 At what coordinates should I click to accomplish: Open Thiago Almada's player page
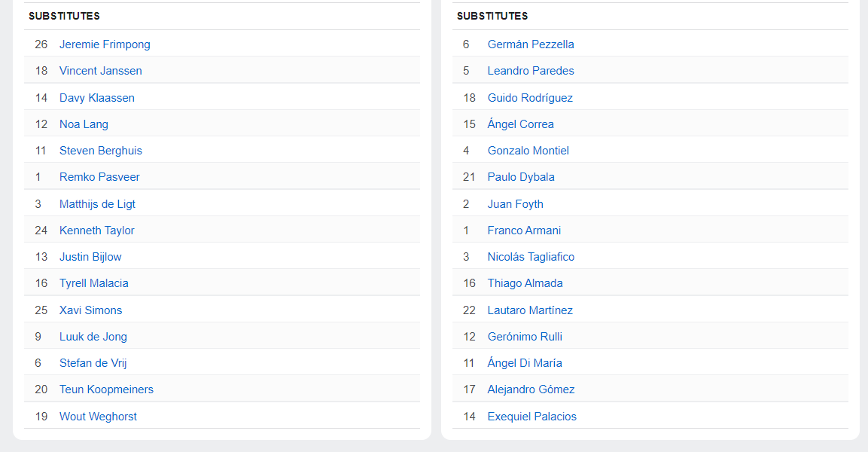coord(525,283)
